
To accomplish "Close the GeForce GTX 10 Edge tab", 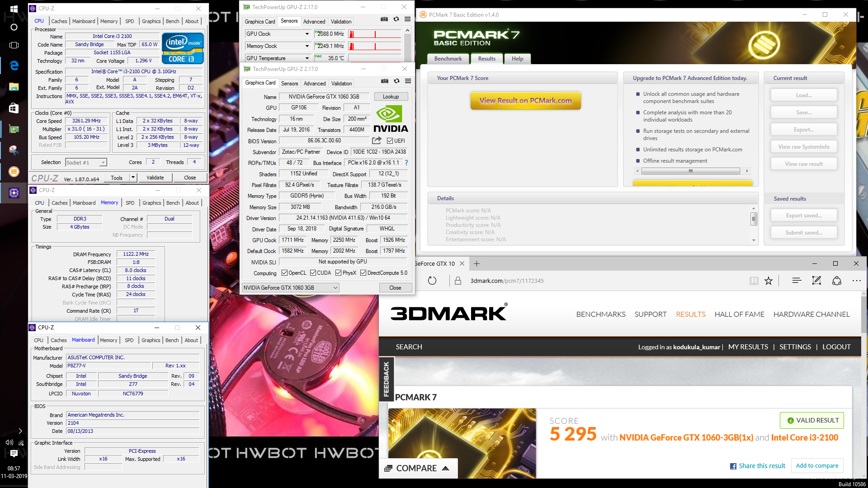I will 462,263.
